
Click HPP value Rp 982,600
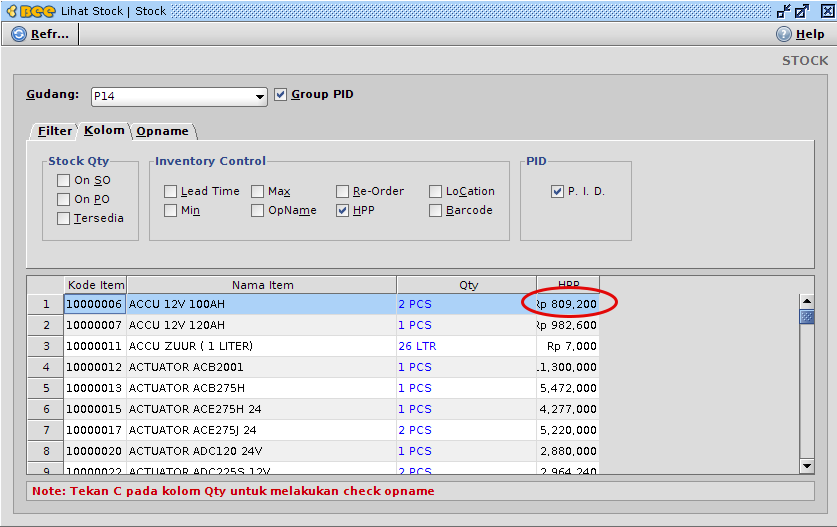568,325
